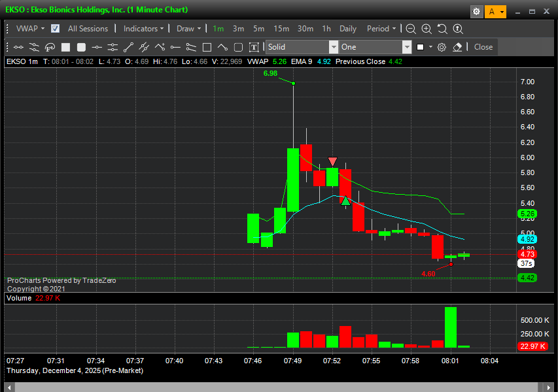Click the zoom lock magnifier icon
This screenshot has width=558, height=392.
pyautogui.click(x=458, y=29)
